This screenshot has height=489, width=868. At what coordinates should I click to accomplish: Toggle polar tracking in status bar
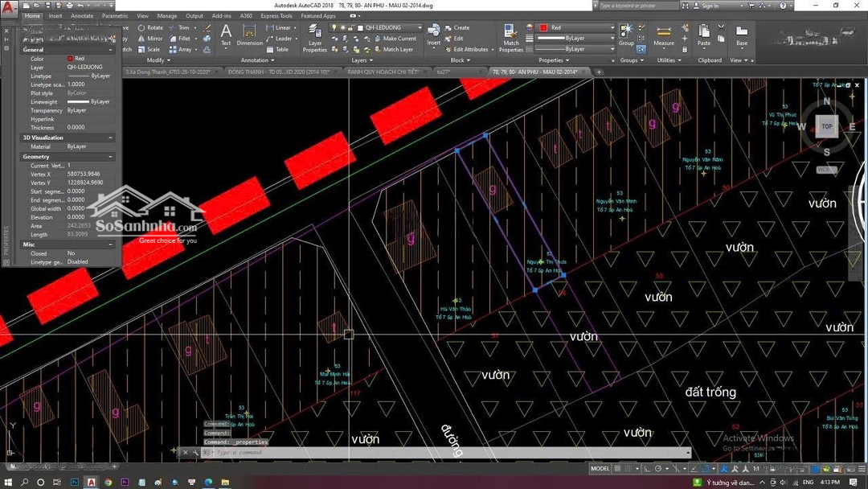pyautogui.click(x=657, y=468)
